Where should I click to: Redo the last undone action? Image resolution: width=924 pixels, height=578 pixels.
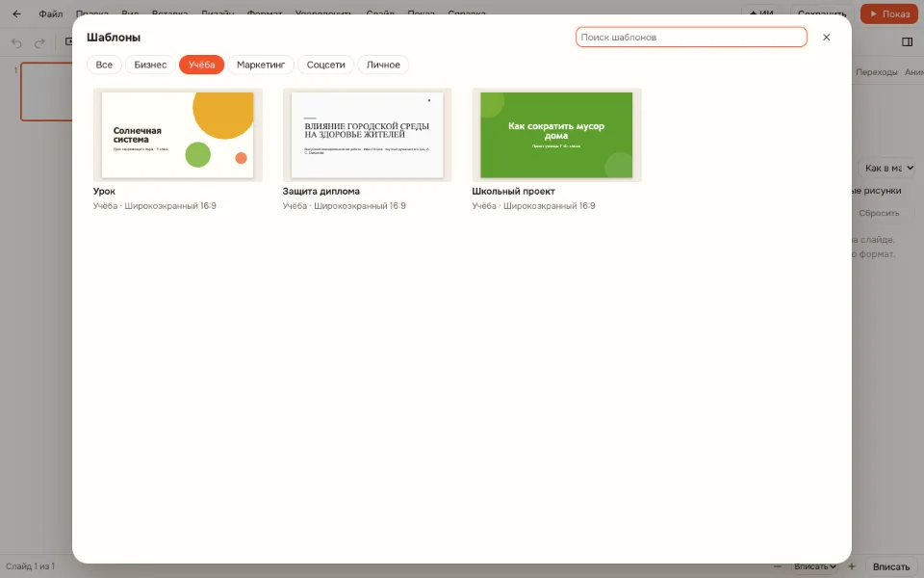[39, 43]
